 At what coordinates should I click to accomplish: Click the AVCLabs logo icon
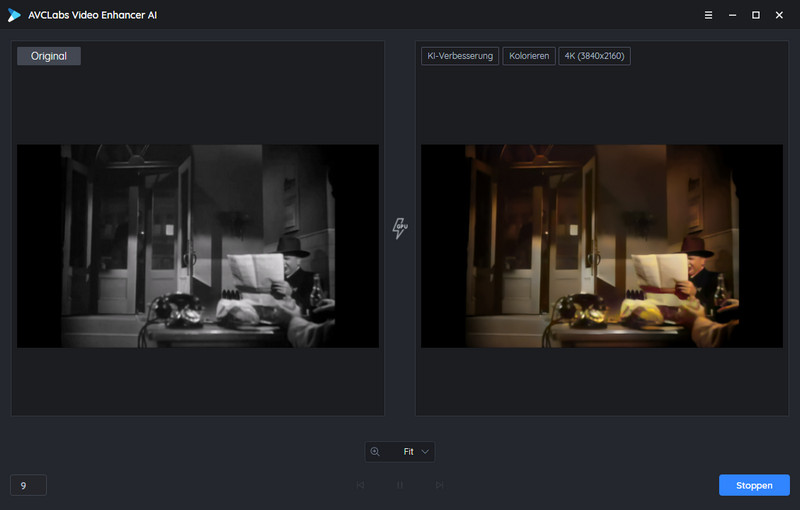(14, 15)
